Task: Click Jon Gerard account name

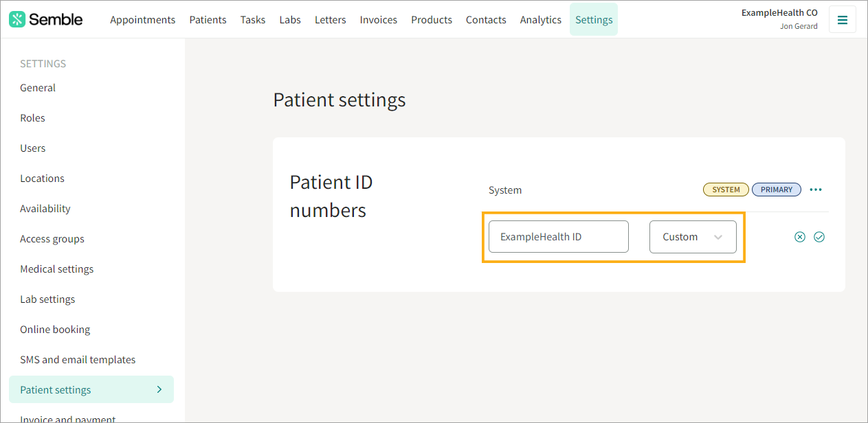Action: (799, 25)
